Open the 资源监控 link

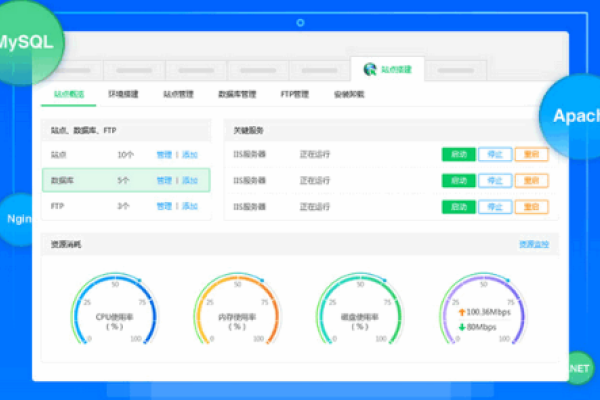coord(534,244)
